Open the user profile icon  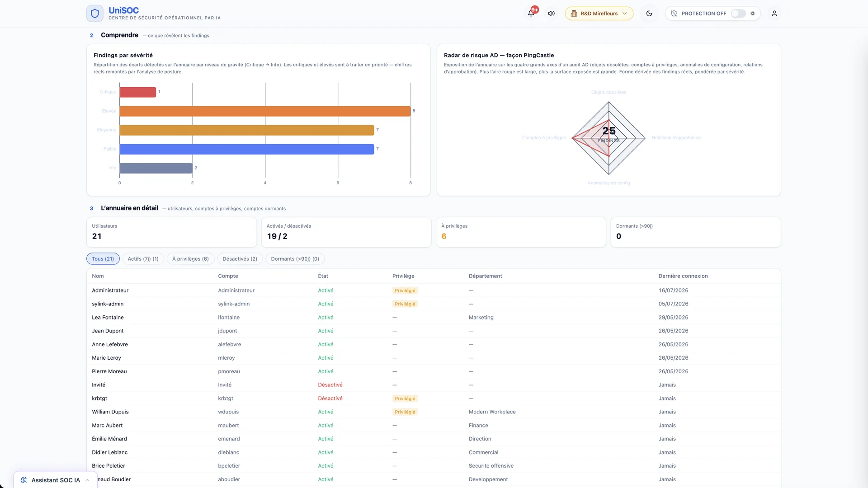coord(774,14)
